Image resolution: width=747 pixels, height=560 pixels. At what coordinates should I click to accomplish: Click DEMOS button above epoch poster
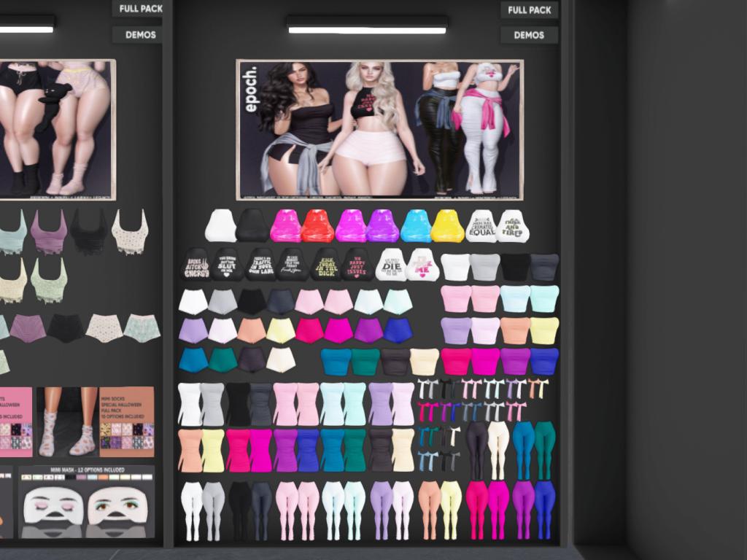tap(529, 35)
